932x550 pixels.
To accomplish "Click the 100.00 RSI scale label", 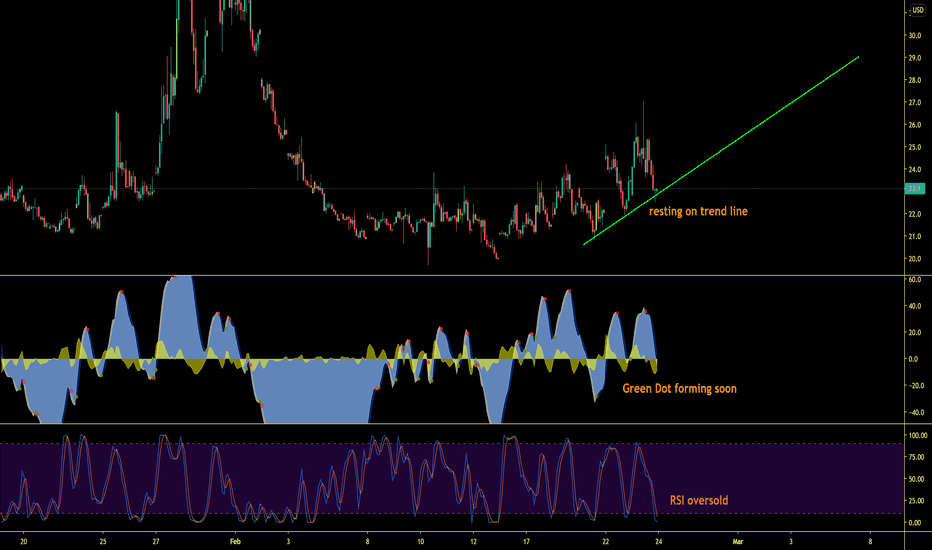I will 918,435.
